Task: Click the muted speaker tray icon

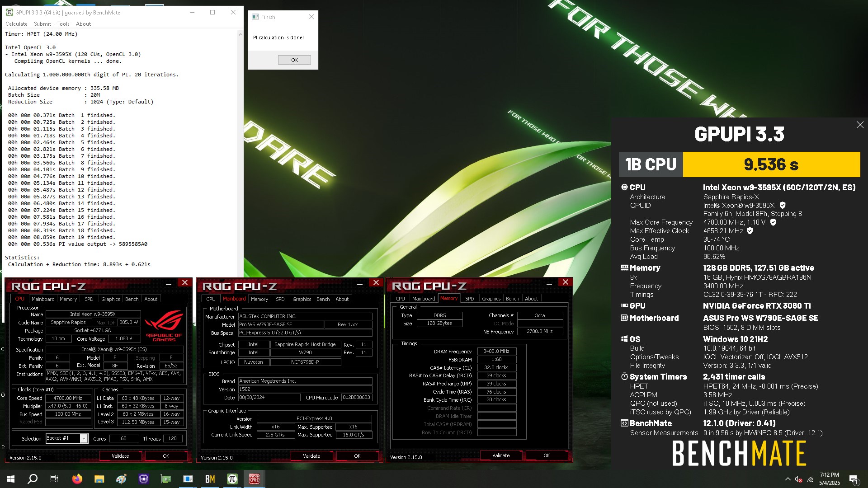Action: click(x=798, y=479)
